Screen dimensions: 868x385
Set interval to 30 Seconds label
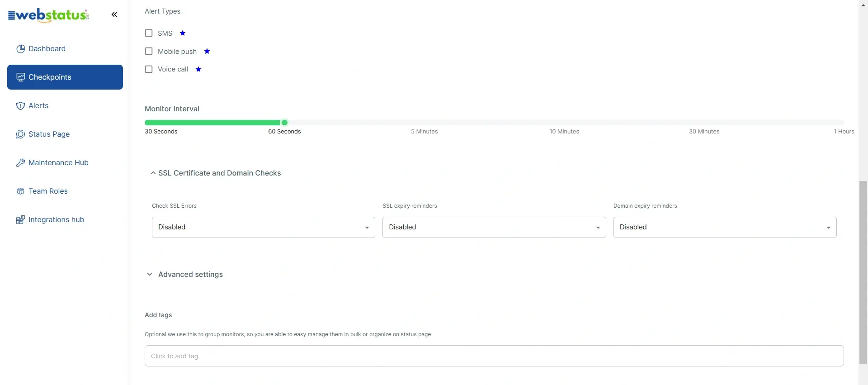(161, 132)
